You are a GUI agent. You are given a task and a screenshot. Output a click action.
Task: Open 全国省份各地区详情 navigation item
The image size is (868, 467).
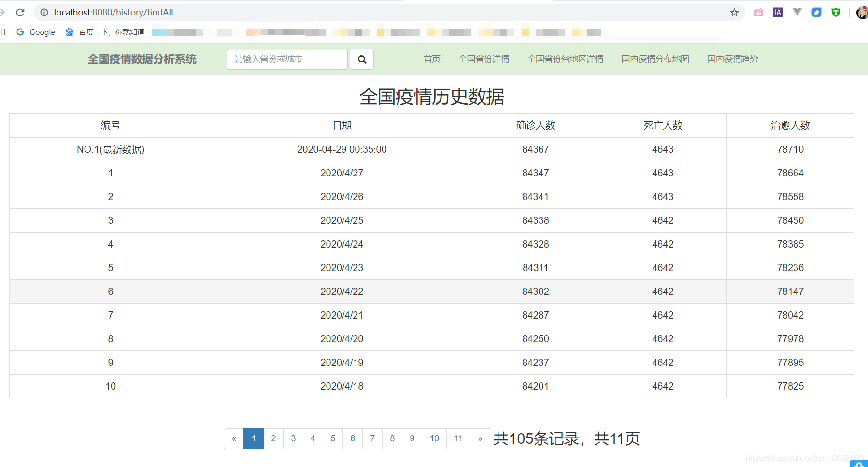click(565, 59)
